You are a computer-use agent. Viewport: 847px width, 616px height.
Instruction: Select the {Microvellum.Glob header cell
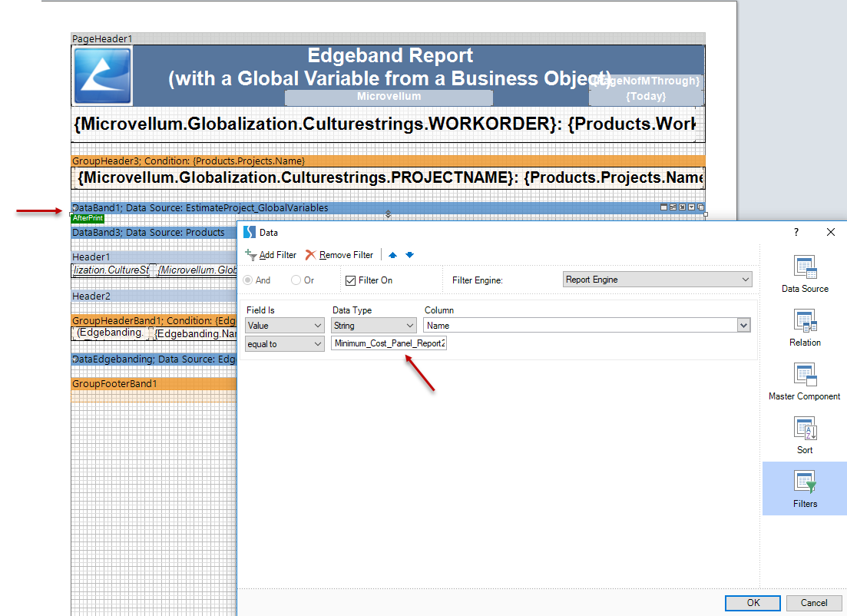[x=197, y=270]
